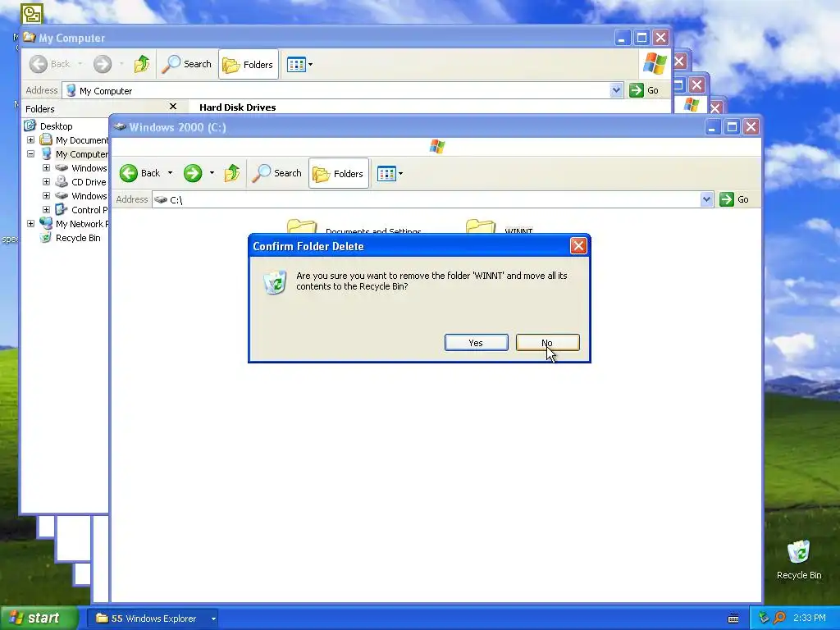This screenshot has width=840, height=630.
Task: Expand the CD Drive tree node
Action: tap(46, 181)
